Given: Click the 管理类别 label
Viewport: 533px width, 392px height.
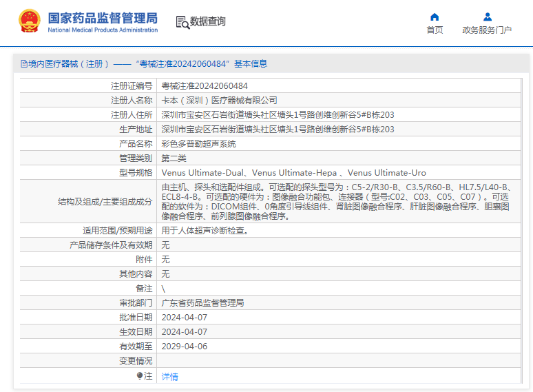Looking at the screenshot, I should [x=136, y=158].
